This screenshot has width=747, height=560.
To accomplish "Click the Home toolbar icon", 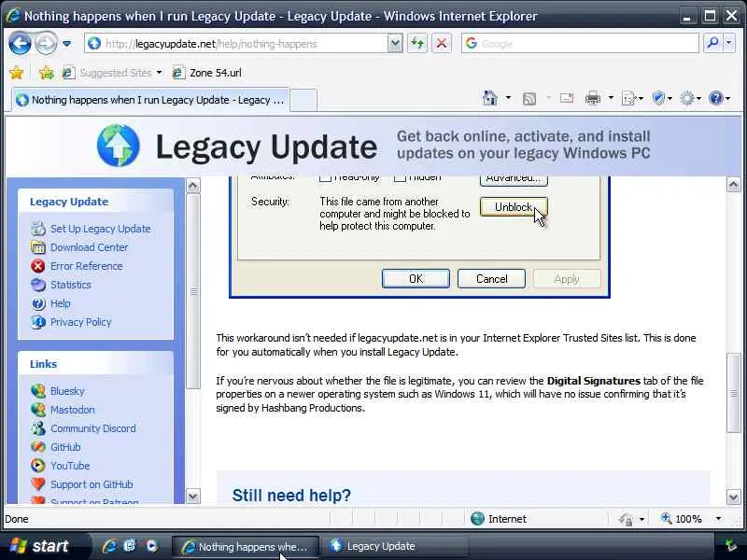I will [x=489, y=98].
